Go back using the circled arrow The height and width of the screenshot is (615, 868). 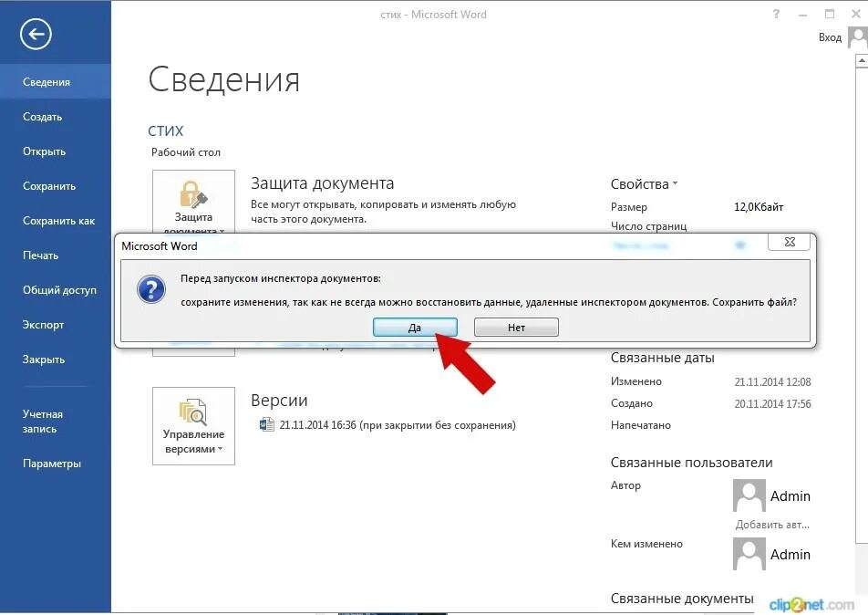click(36, 35)
